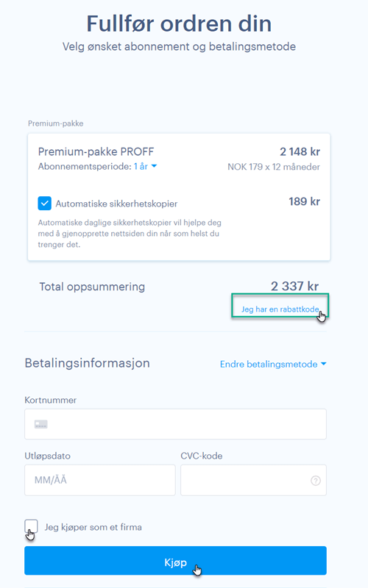Click the total price 2 337 kr
The image size is (368, 588).
tap(295, 286)
